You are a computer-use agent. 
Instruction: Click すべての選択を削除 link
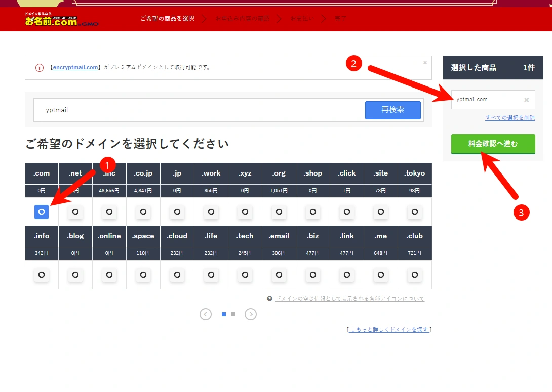click(x=510, y=118)
